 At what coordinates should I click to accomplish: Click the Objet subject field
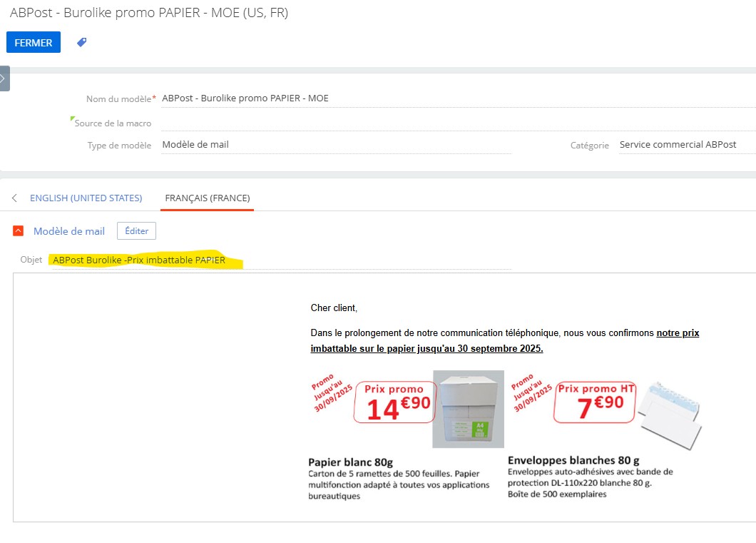(282, 260)
